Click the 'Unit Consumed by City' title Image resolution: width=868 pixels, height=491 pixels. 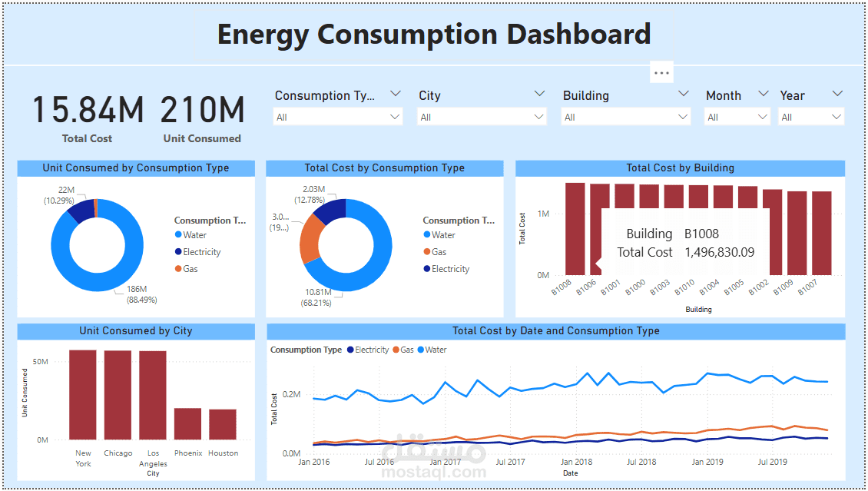coord(136,331)
